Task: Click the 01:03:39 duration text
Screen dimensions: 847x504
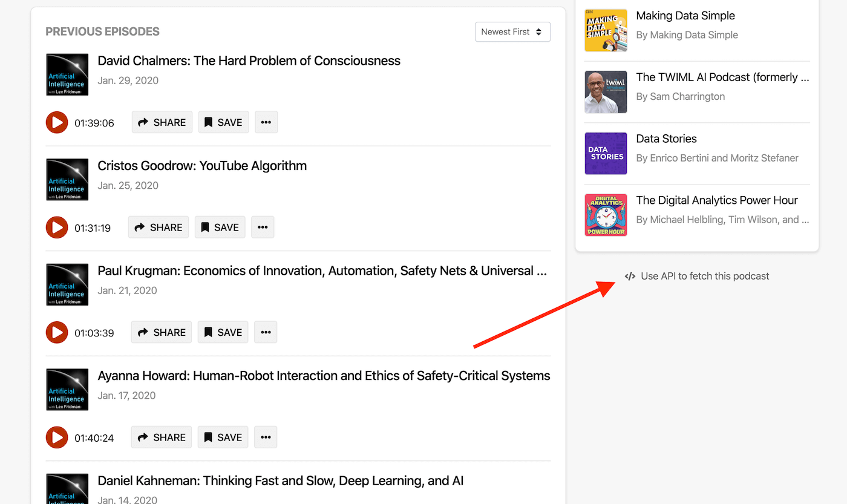Action: click(x=94, y=333)
